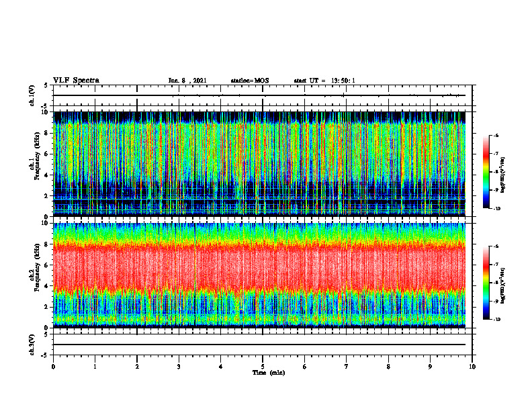The height and width of the screenshot is (411, 532).
Task: Click the time axis tick label '7'
Action: (347, 367)
